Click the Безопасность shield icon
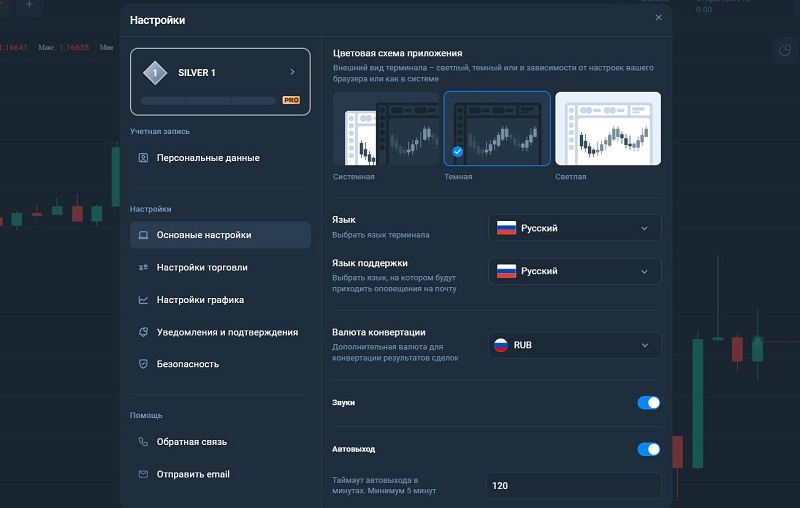This screenshot has height=508, width=800. click(x=143, y=364)
